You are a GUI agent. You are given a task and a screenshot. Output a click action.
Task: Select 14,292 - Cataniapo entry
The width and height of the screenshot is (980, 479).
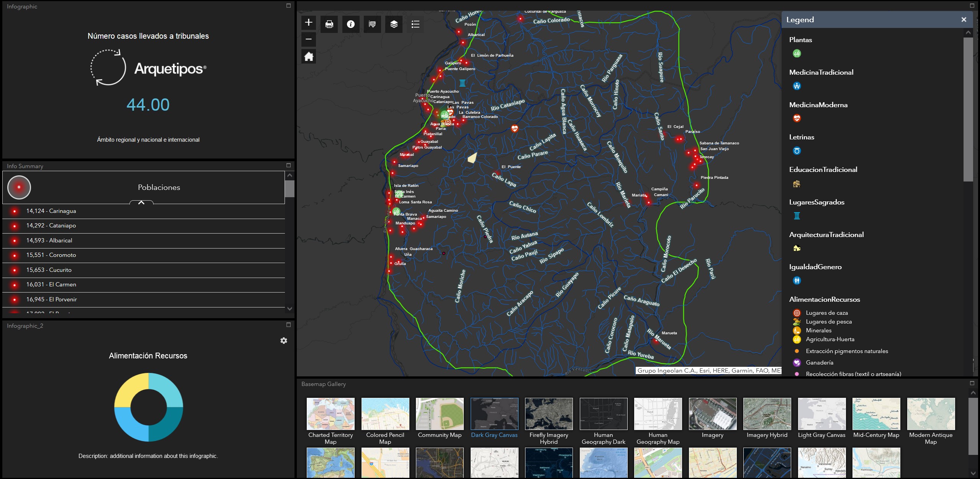144,226
